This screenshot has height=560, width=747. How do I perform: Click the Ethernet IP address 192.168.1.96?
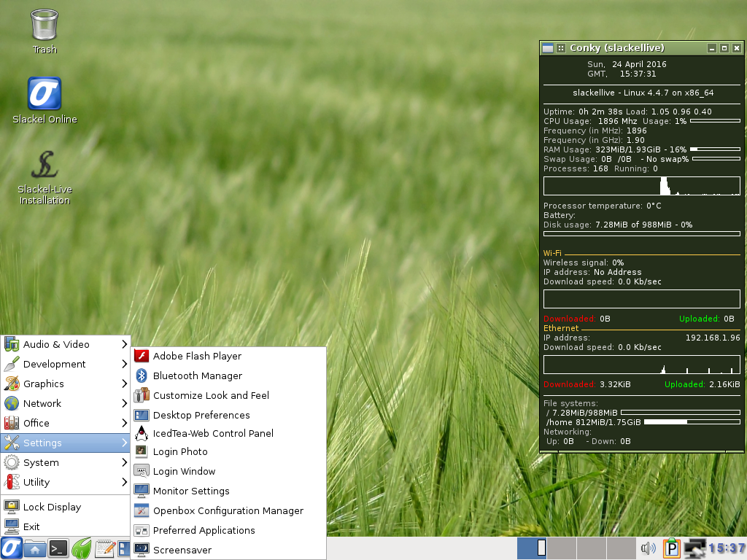[713, 338]
